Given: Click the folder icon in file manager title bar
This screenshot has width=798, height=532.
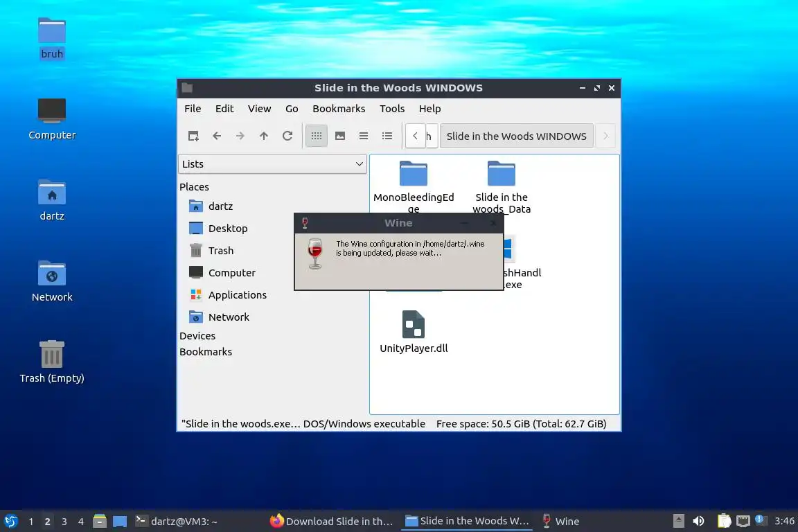Looking at the screenshot, I should point(187,87).
